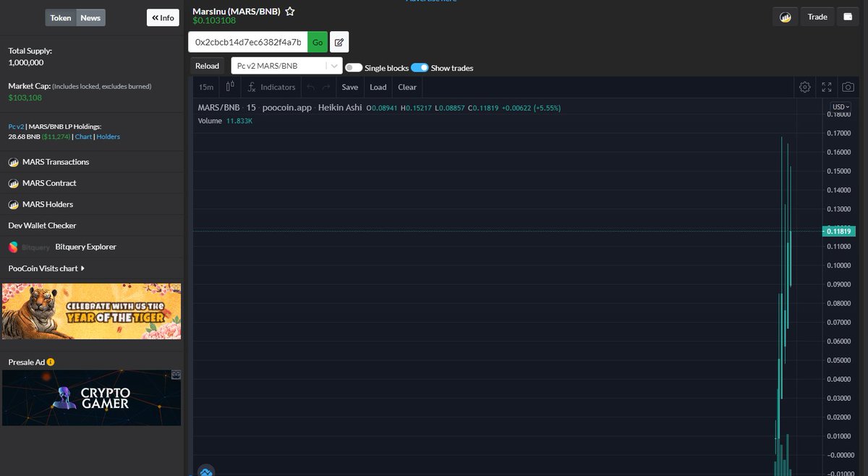This screenshot has height=476, width=868.
Task: Open chart settings gear
Action: click(805, 87)
